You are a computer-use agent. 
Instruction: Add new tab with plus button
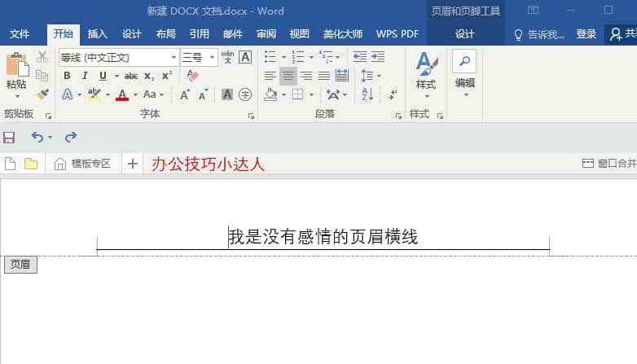[x=133, y=164]
